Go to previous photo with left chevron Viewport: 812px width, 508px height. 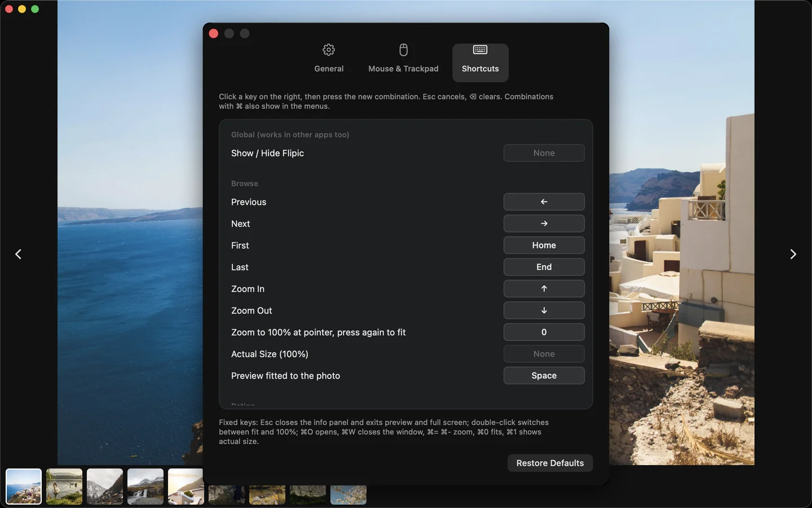18,254
